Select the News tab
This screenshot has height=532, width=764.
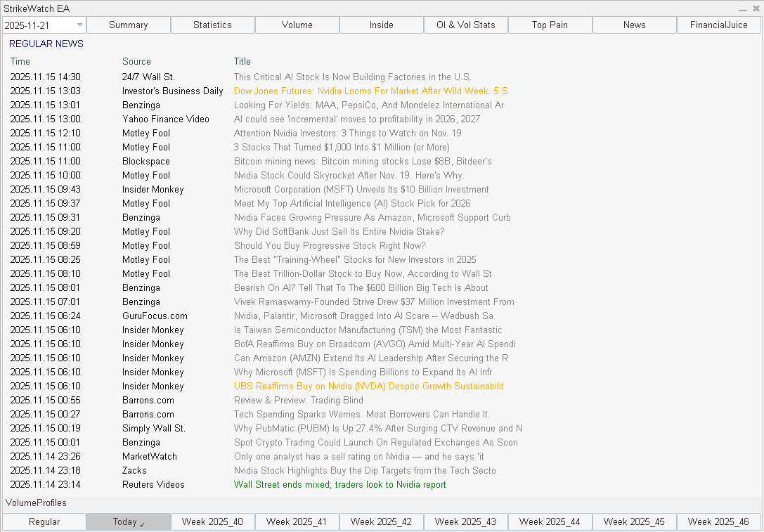[634, 25]
